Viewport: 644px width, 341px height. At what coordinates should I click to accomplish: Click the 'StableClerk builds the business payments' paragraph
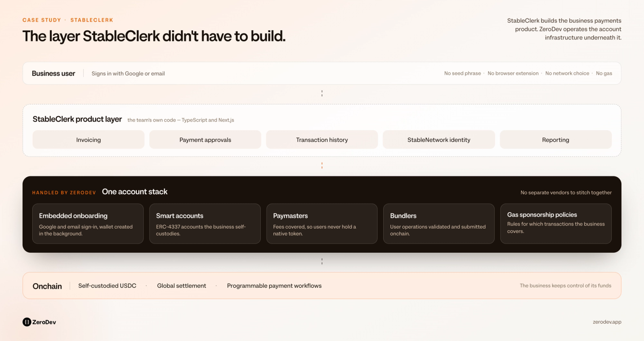(564, 29)
